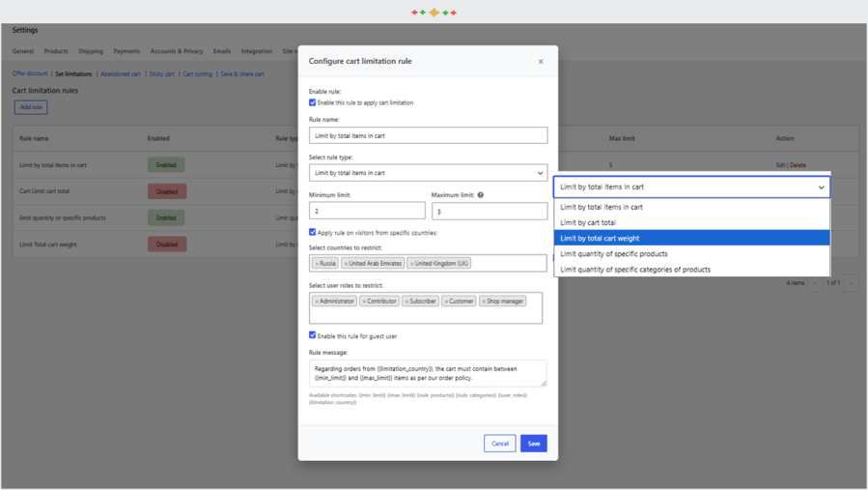Choose 'Limit quantity of specific categories of products'
868x490 pixels.
pos(692,270)
